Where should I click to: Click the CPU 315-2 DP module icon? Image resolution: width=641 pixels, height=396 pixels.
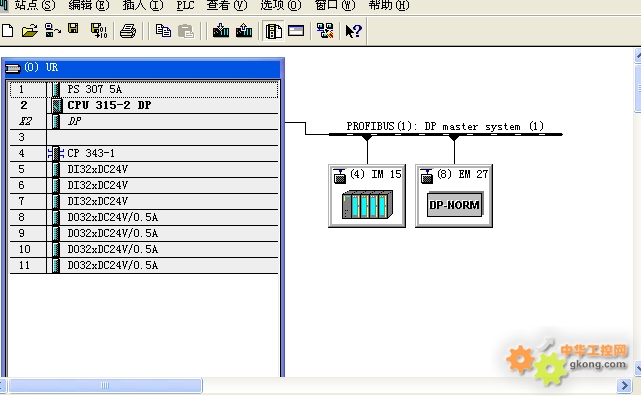click(x=56, y=105)
